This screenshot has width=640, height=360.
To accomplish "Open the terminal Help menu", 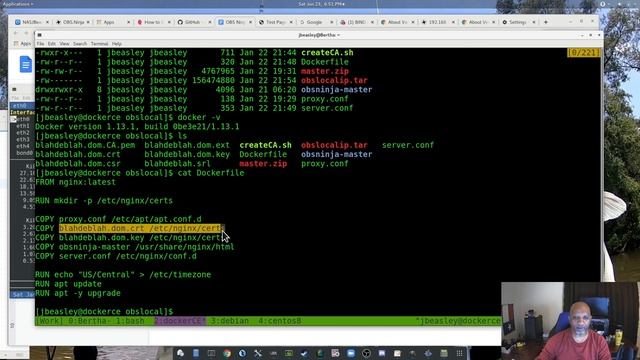I will click(x=117, y=44).
